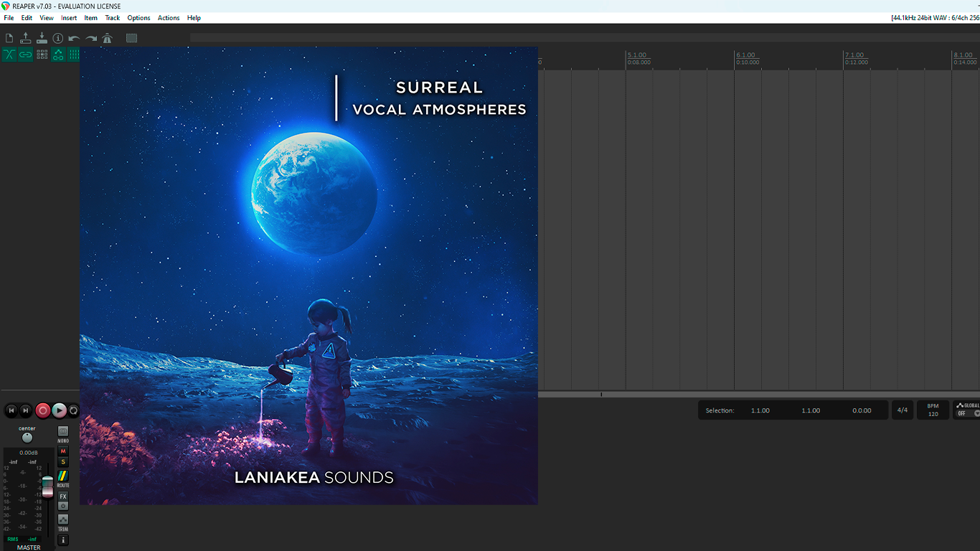980x551 pixels.
Task: Open the Help menu
Action: coord(194,18)
